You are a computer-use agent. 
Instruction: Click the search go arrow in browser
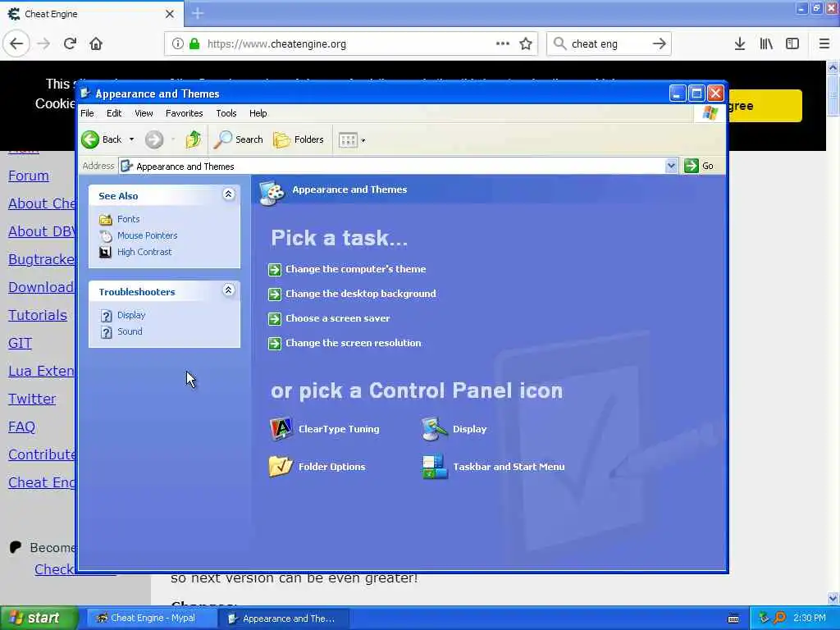(659, 44)
